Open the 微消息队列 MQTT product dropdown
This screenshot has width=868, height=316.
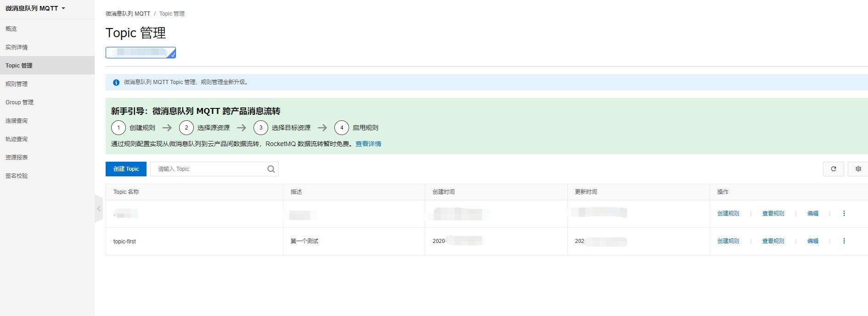pos(35,8)
